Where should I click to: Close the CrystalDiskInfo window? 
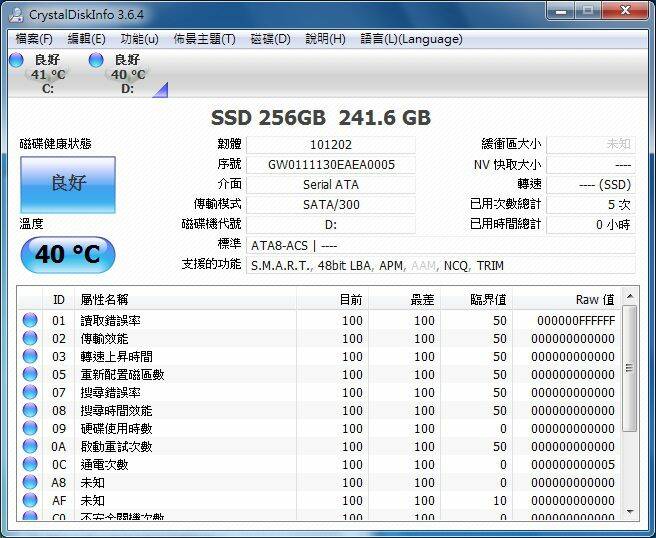[625, 11]
